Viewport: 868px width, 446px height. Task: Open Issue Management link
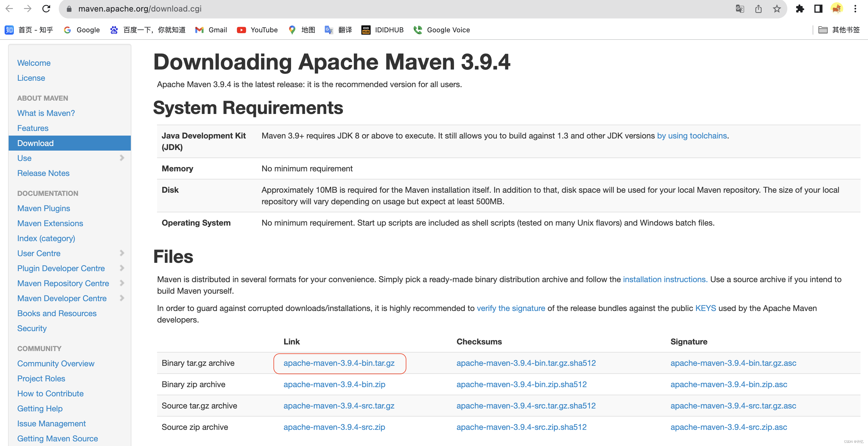51,424
